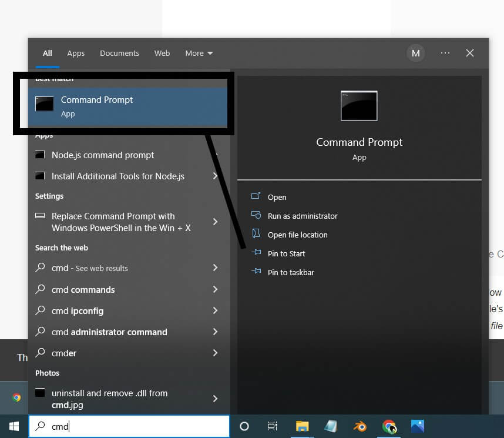Click the Open action icon
The image size is (504, 438).
coord(256,196)
